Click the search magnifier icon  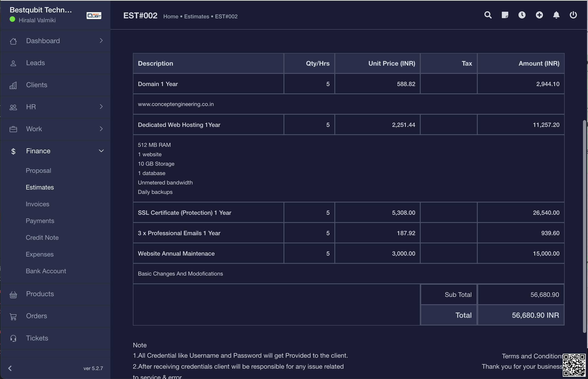point(488,15)
